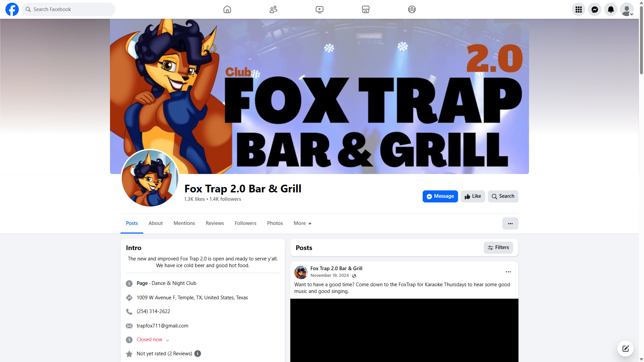
Task: Open the Messenger icon in header
Action: [594, 9]
